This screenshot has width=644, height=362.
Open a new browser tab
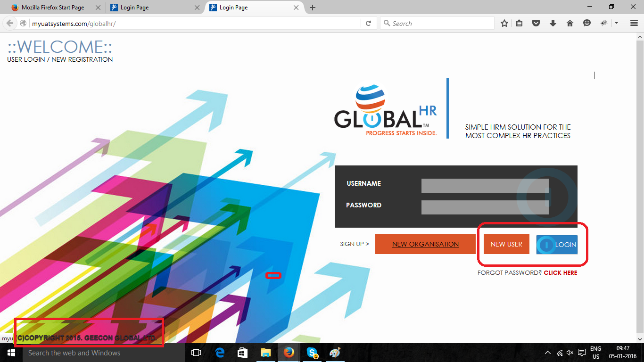313,8
